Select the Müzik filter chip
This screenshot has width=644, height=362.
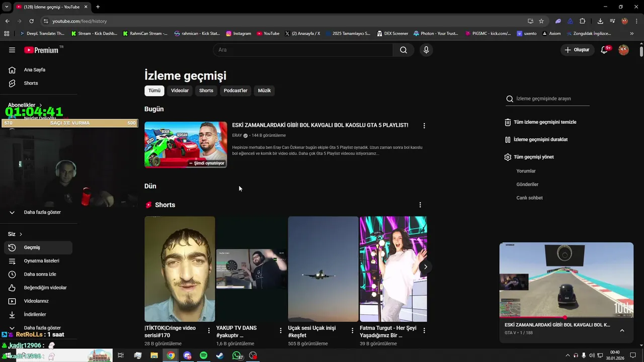pyautogui.click(x=264, y=90)
